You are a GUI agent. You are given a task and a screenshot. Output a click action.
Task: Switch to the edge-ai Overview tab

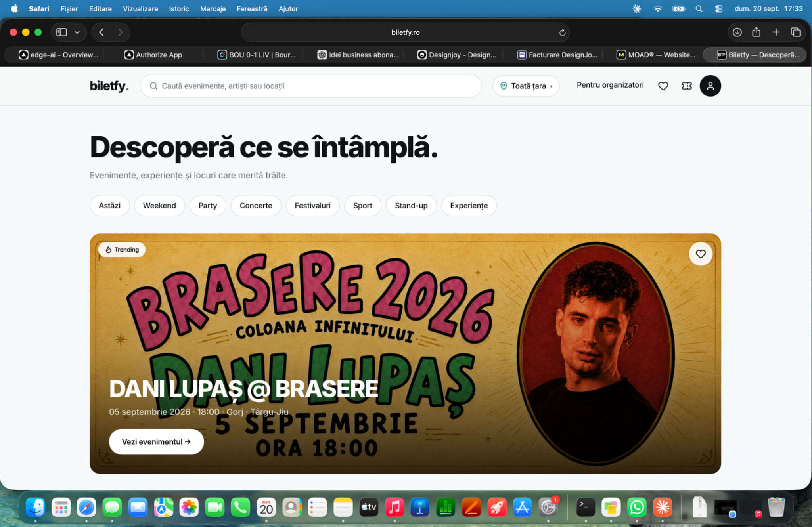tap(58, 55)
